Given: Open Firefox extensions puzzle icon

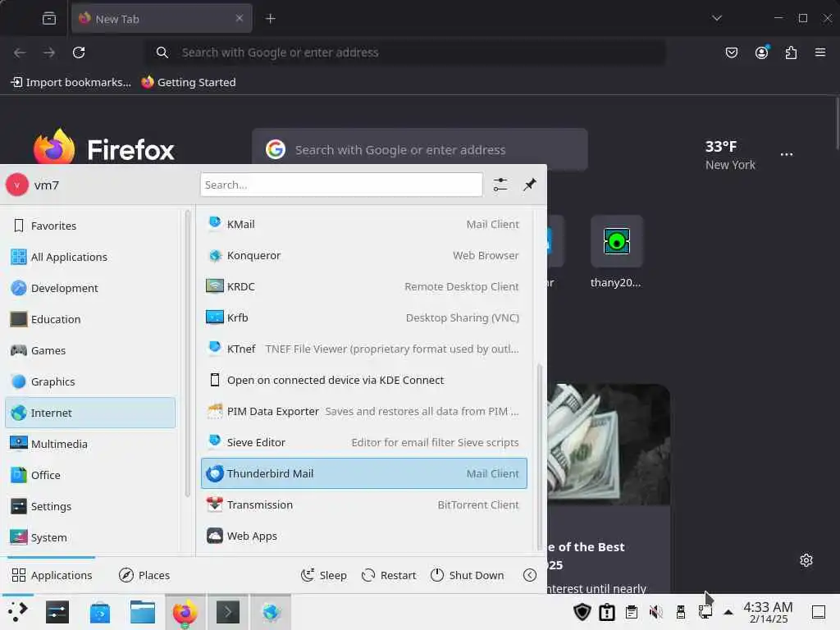Looking at the screenshot, I should pos(791,52).
